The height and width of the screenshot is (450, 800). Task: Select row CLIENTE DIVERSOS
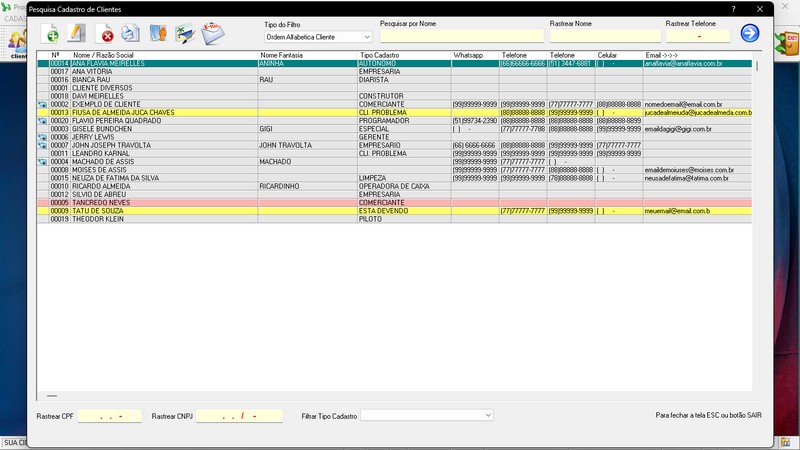[394, 88]
